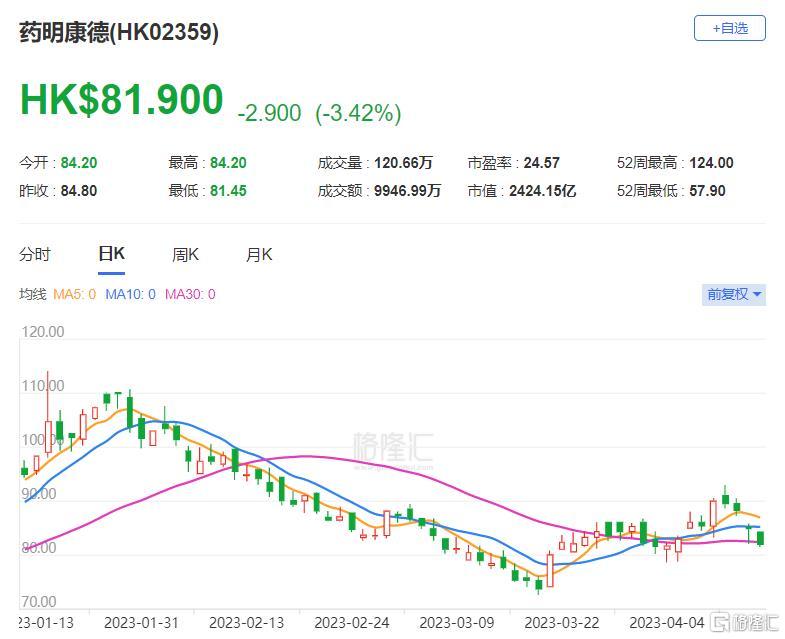The image size is (785, 639).
Task: Click the last green candlestick on chart
Action: point(760,538)
